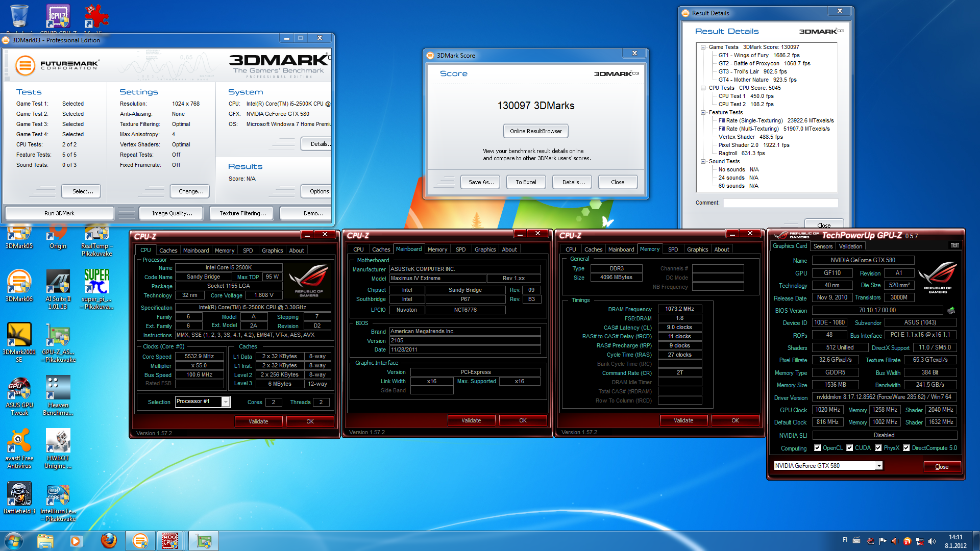Image resolution: width=980 pixels, height=551 pixels.
Task: Click the GPU-Z taskbar button
Action: pyautogui.click(x=204, y=541)
